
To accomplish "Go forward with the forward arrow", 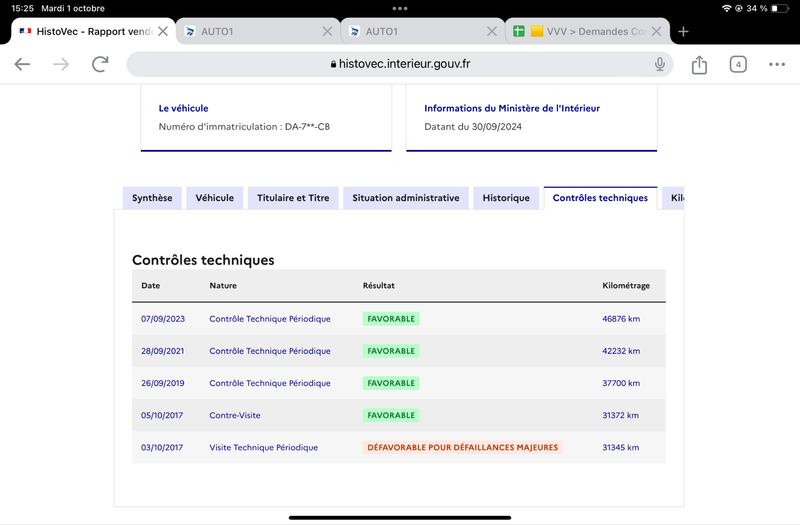I will [61, 64].
